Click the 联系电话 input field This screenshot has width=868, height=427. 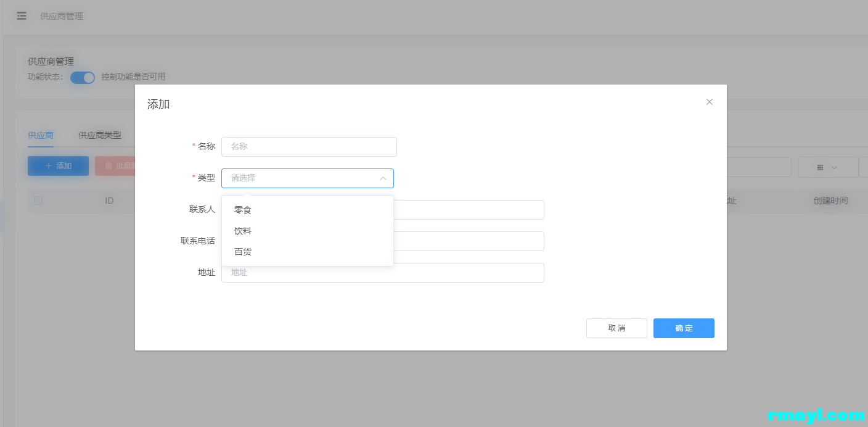[x=469, y=241]
